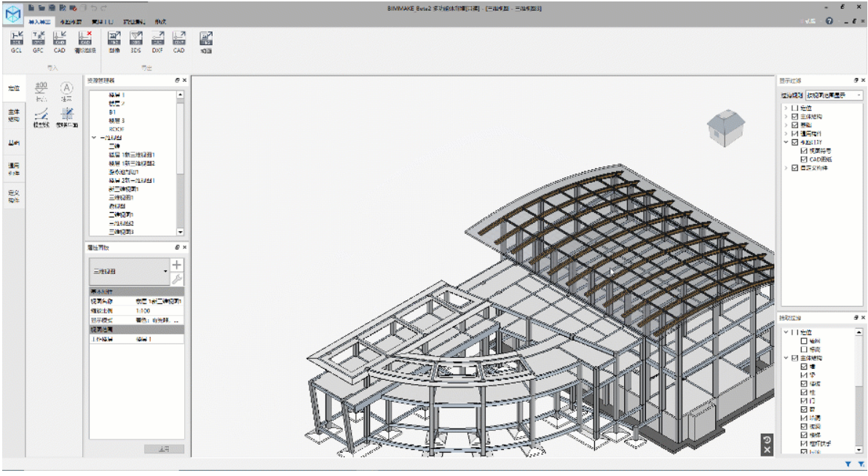Toggle 主体结构 checkbox in display filter panel
Image resolution: width=868 pixels, height=476 pixels.
[x=795, y=117]
